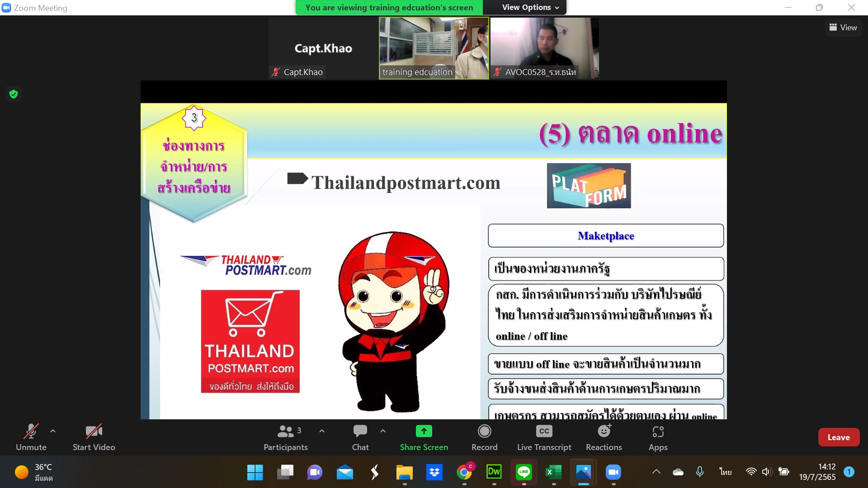Open battery status icon
This screenshot has width=868, height=488.
pyautogui.click(x=784, y=472)
